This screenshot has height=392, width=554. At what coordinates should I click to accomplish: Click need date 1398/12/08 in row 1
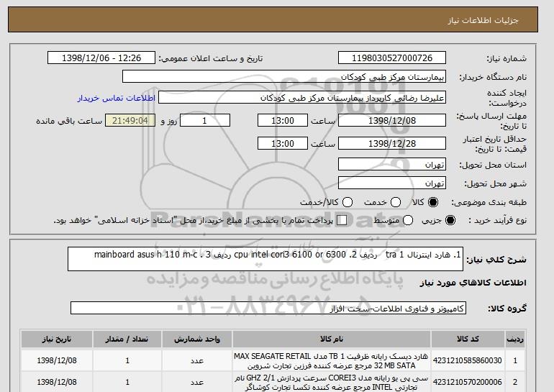click(57, 360)
